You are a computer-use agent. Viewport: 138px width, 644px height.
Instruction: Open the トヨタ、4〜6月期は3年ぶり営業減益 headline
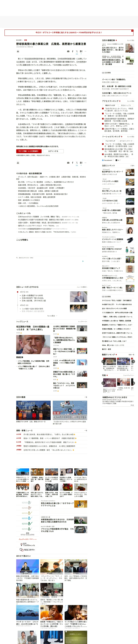pos(64,363)
